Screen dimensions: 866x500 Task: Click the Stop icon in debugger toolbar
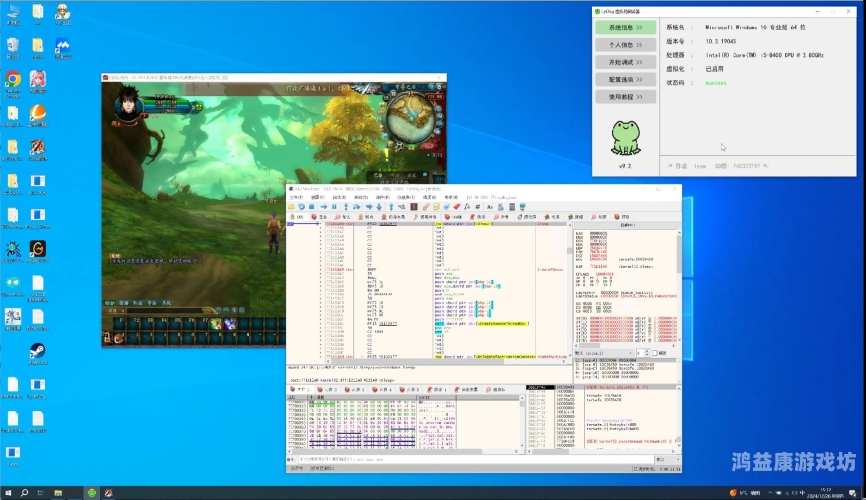click(312, 207)
